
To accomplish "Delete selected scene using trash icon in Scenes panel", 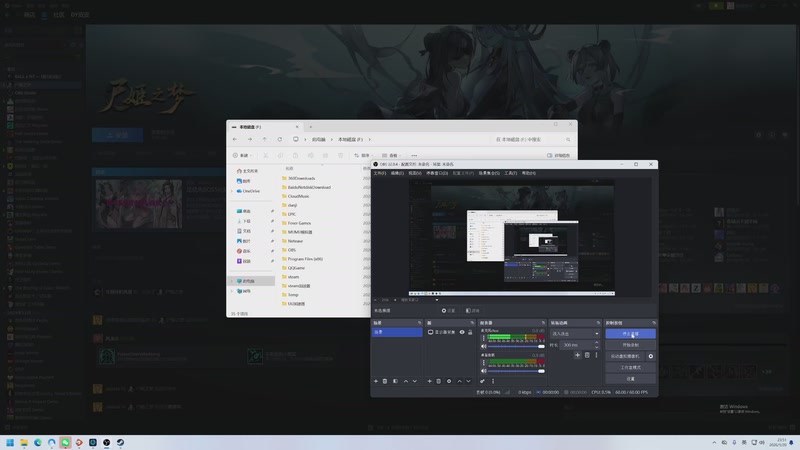I will tap(385, 381).
